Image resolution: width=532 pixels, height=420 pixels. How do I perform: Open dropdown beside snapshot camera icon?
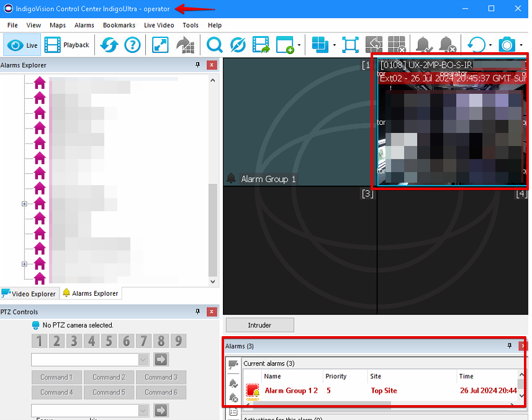point(521,45)
